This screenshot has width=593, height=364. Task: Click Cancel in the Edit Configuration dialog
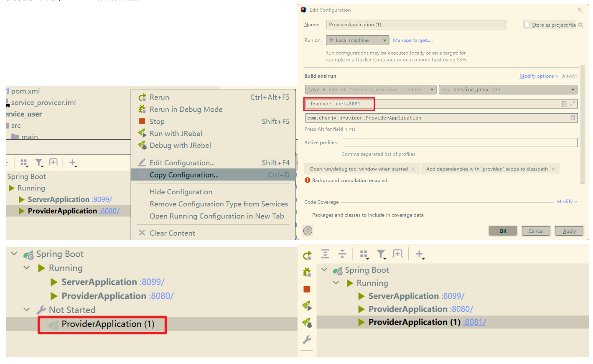click(536, 231)
